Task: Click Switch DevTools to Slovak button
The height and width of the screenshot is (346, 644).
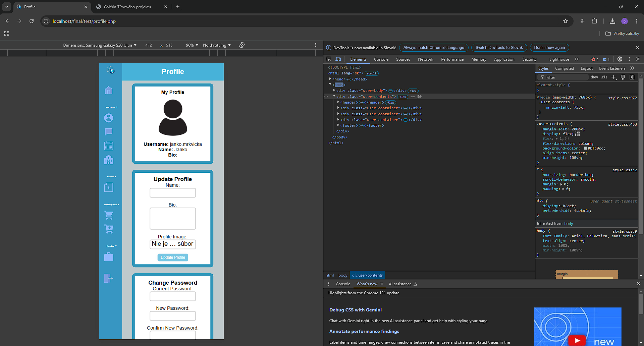Action: (499, 48)
